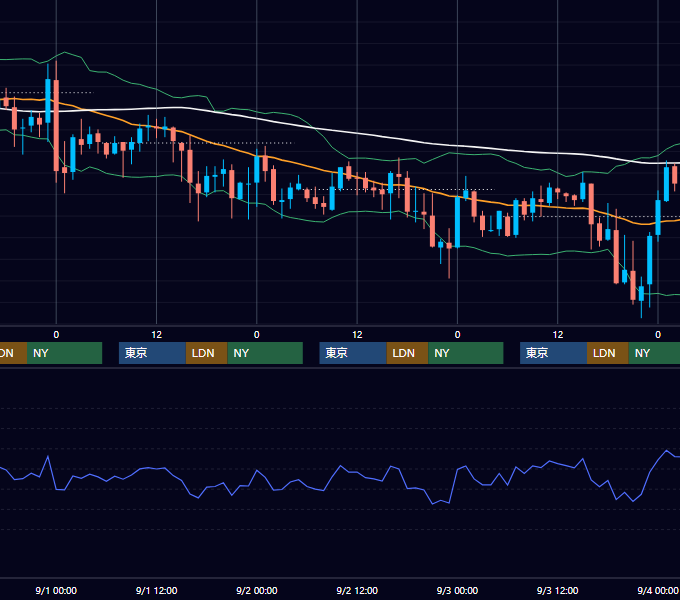Image resolution: width=680 pixels, height=600 pixels.
Task: Click the blue oscillator line in lower panel
Action: [340, 467]
